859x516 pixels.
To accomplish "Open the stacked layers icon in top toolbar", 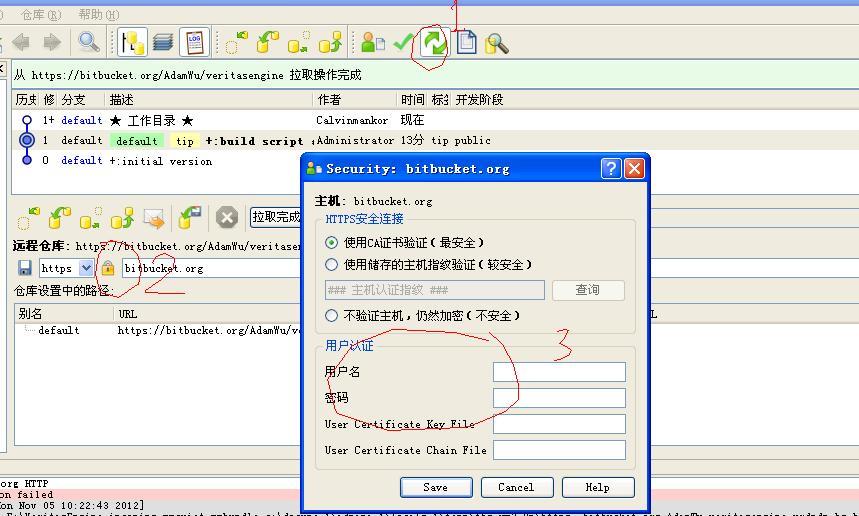I will coord(163,42).
